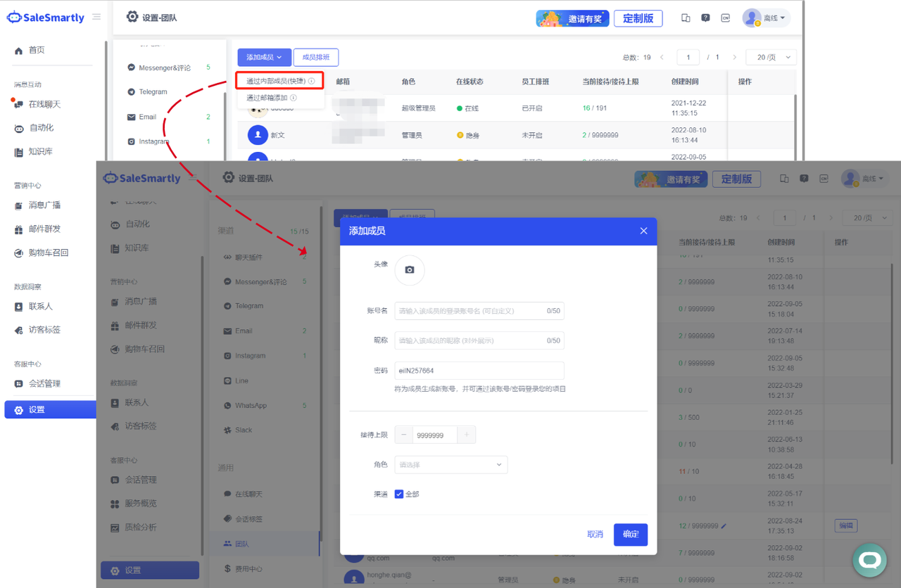Click 定制版 button in back window

click(638, 18)
